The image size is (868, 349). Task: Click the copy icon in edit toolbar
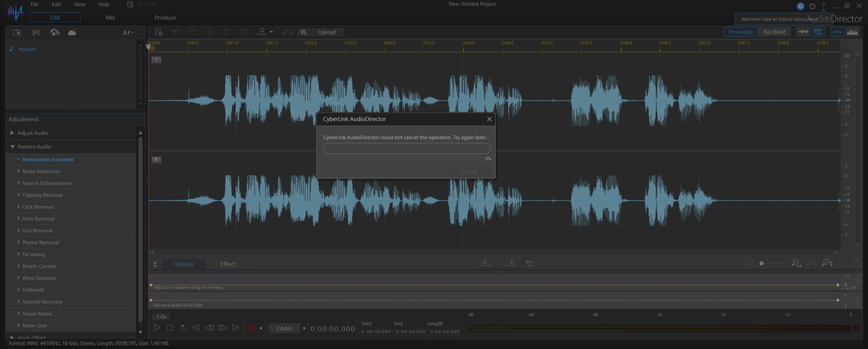192,32
